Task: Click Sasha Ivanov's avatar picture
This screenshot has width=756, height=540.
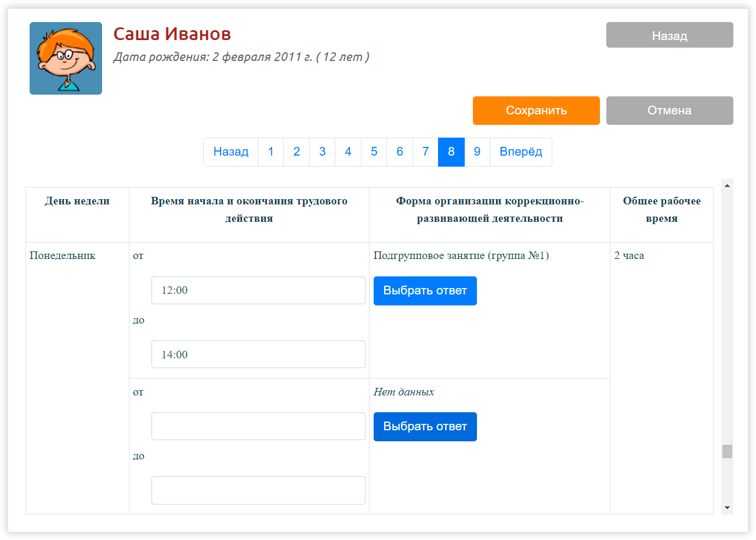Action: tap(66, 58)
